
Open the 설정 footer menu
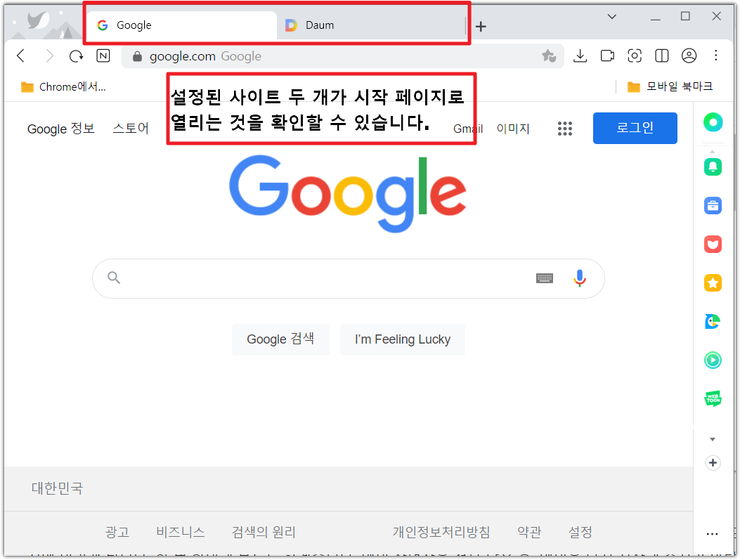click(x=580, y=532)
